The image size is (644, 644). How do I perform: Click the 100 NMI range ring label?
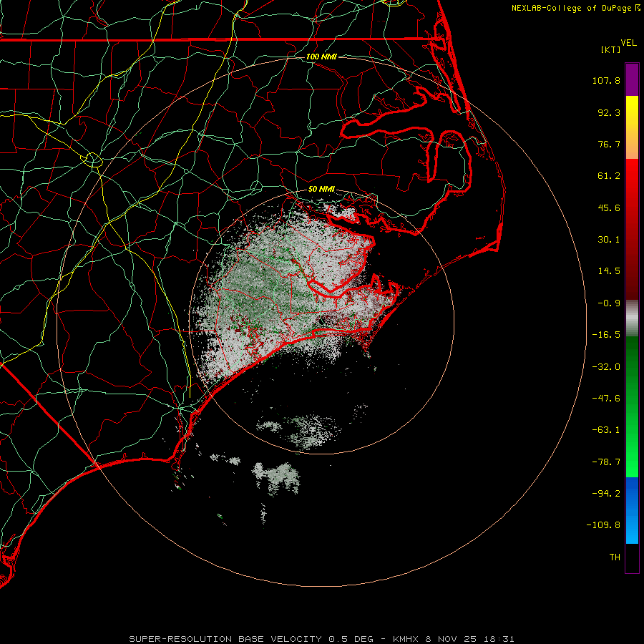pyautogui.click(x=321, y=57)
